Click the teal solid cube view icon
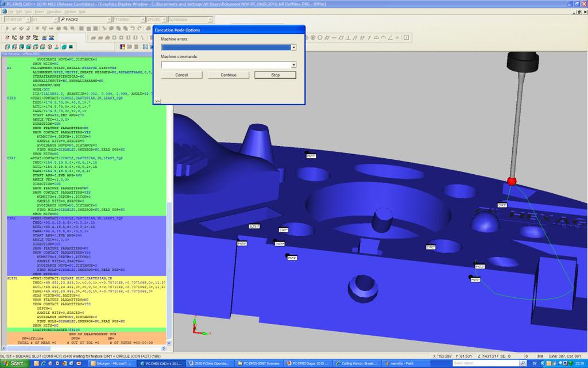This screenshot has width=588, height=368. point(64,47)
